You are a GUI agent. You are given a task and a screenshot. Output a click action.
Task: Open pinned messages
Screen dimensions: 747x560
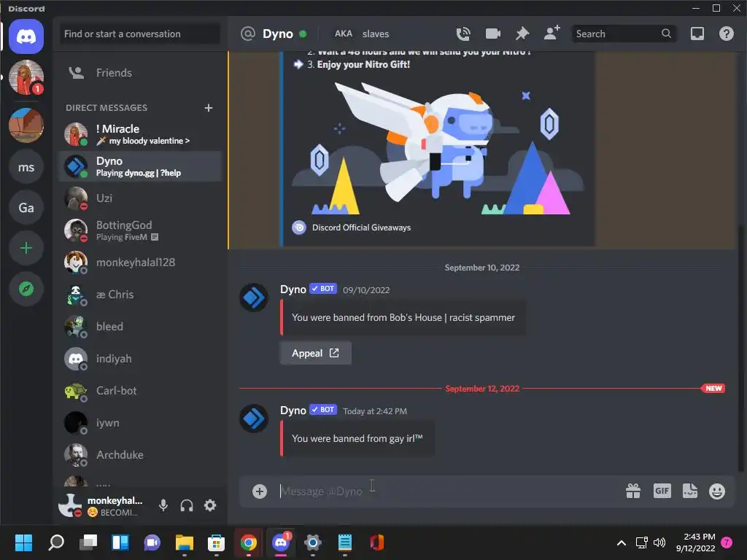[522, 34]
